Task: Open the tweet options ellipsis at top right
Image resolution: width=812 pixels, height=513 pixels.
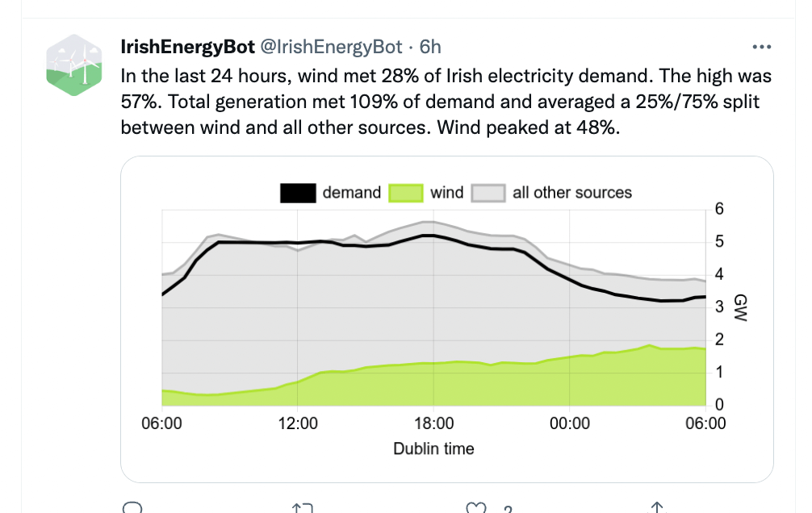Action: (760, 47)
